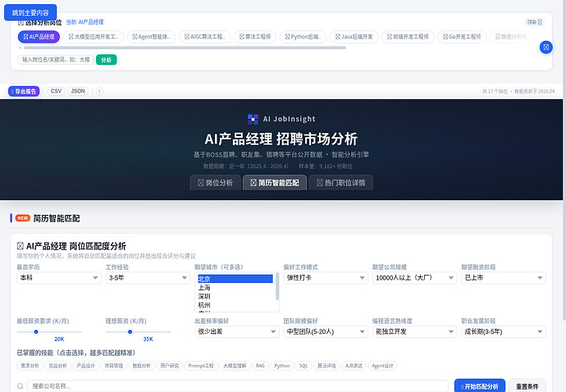This screenshot has width=566, height=392.
Task: Toggle the 竞品分析 skill chip
Action: tap(57, 366)
